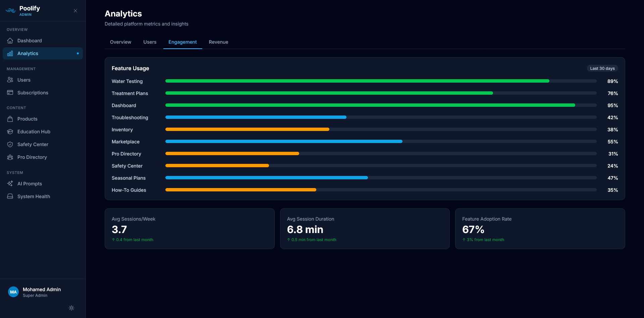Image resolution: width=644 pixels, height=318 pixels.
Task: Open the Mohamed Admin profile menu
Action: [34, 291]
